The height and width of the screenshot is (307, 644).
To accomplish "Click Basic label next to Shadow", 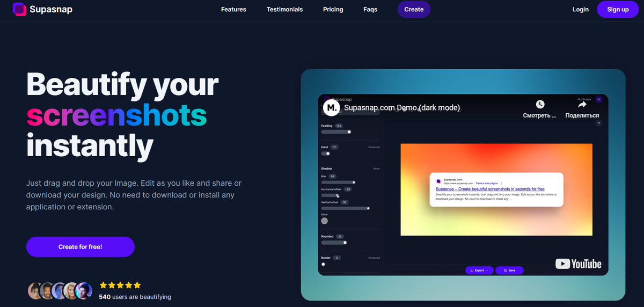I will point(377,169).
